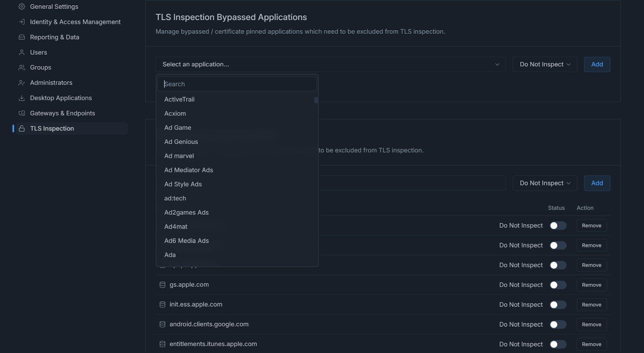
Task: Click the Administrators icon in sidebar
Action: pyautogui.click(x=22, y=83)
